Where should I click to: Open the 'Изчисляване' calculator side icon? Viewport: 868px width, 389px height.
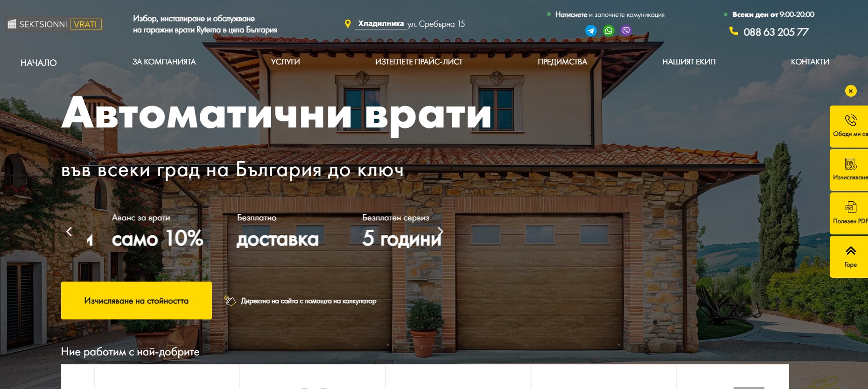pos(850,164)
